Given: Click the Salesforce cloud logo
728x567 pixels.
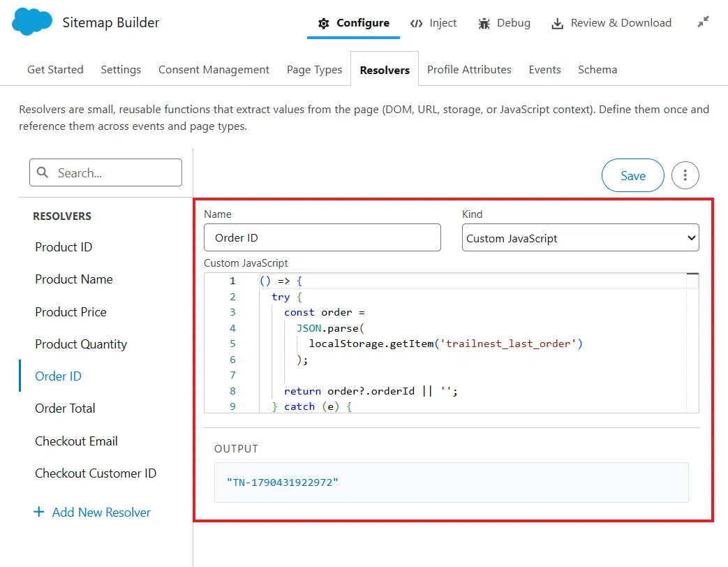Looking at the screenshot, I should (x=32, y=22).
